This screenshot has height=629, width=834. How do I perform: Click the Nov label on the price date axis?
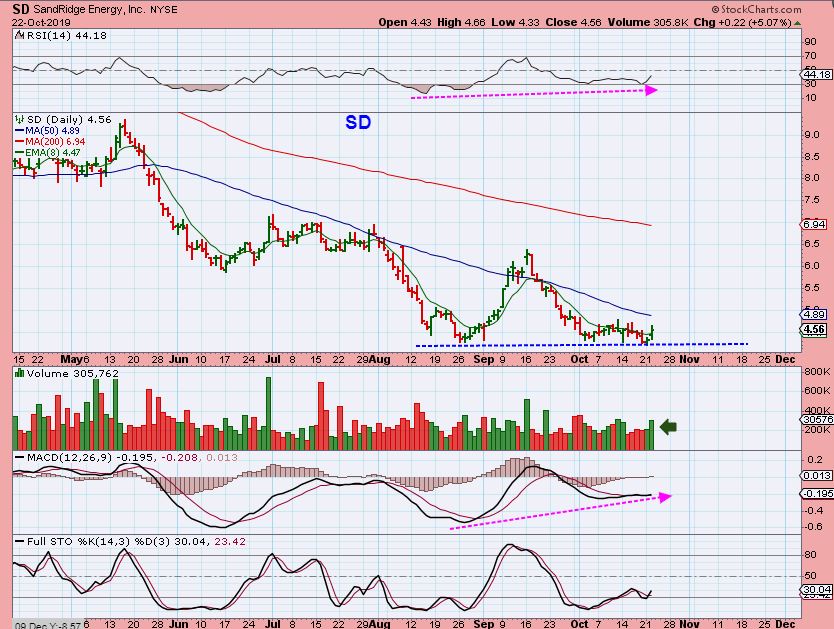pos(689,359)
